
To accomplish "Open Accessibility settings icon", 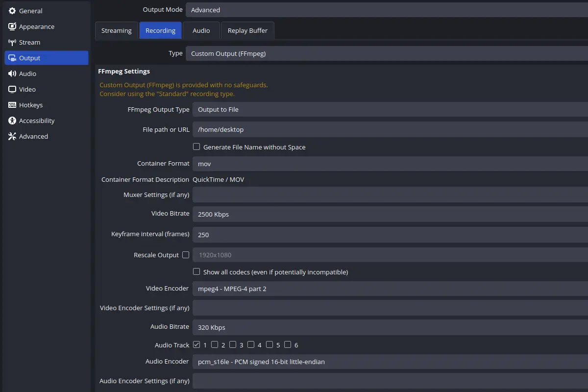I will pos(11,120).
